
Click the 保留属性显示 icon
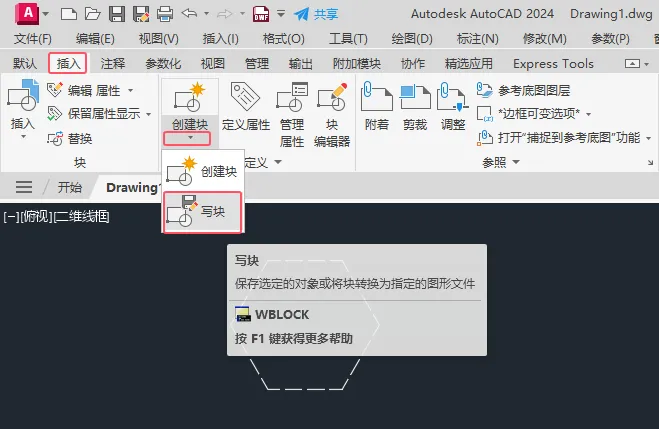(55, 113)
